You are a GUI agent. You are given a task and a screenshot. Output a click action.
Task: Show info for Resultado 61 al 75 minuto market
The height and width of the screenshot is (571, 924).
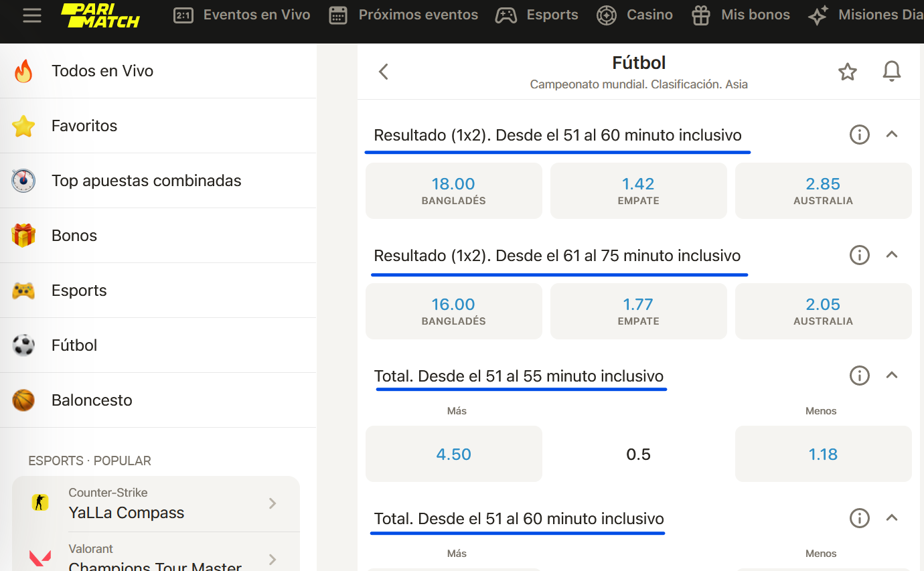pyautogui.click(x=860, y=255)
